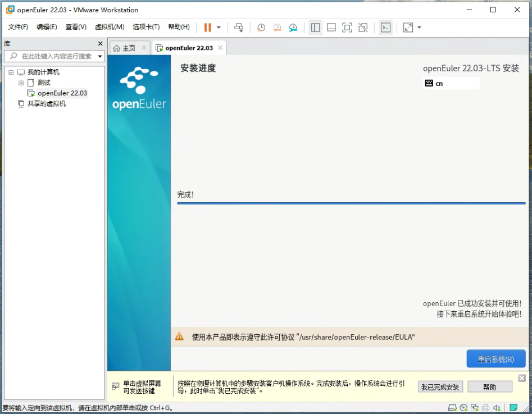The width and height of the screenshot is (532, 414).
Task: Toggle the library sidebar view icon
Action: tap(316, 28)
